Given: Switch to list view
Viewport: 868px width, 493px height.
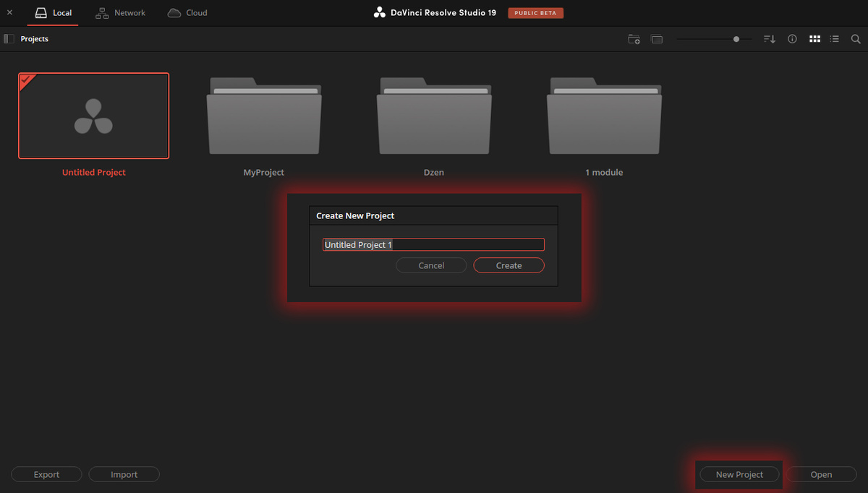Looking at the screenshot, I should click(x=834, y=39).
